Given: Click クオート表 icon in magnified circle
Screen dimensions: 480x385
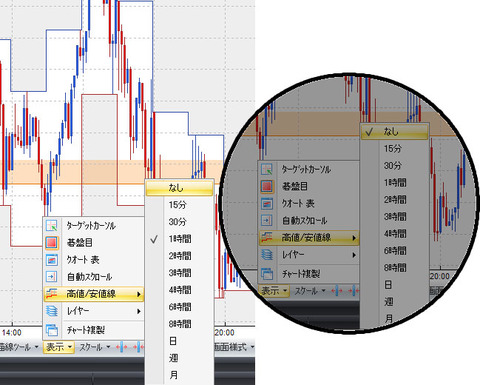Looking at the screenshot, I should coord(267,203).
